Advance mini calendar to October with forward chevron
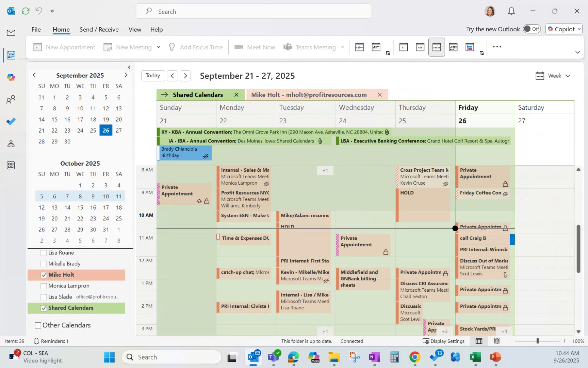The height and width of the screenshot is (368, 588). click(126, 75)
